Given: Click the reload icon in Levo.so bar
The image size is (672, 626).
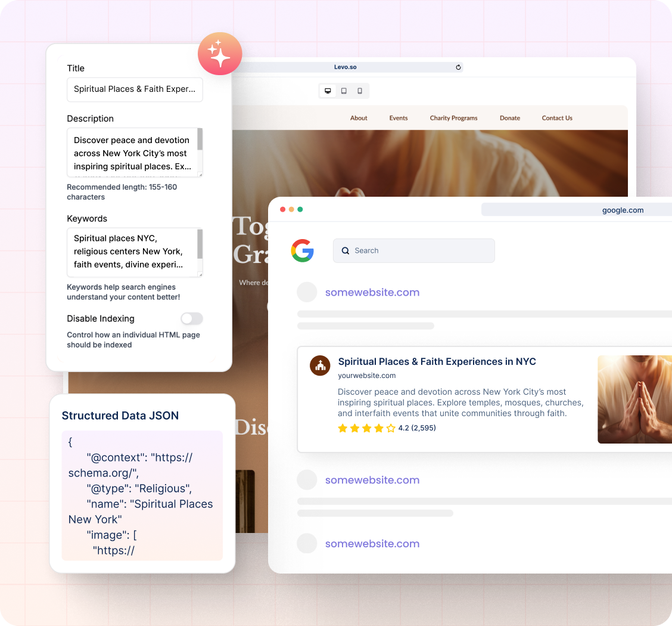Looking at the screenshot, I should click(x=458, y=67).
